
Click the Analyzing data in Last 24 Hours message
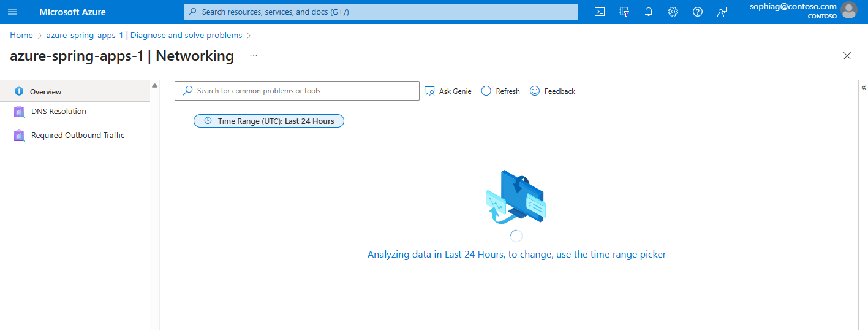coord(516,254)
